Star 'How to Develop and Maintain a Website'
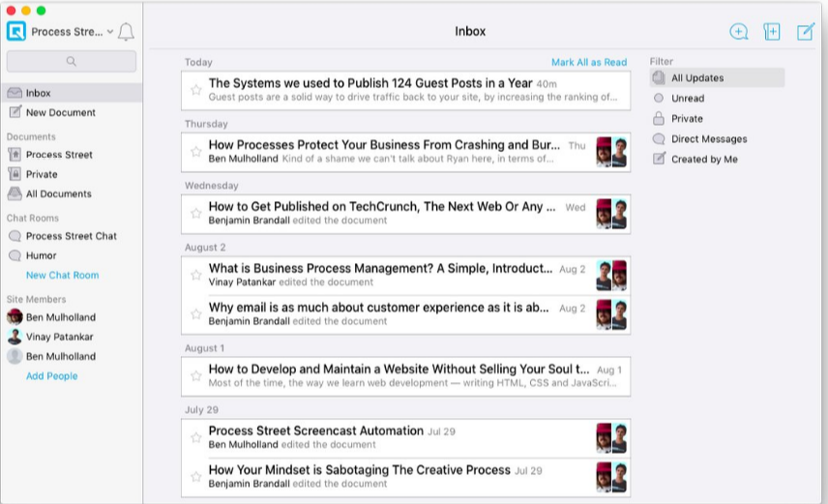This screenshot has height=504, width=828. (x=196, y=375)
